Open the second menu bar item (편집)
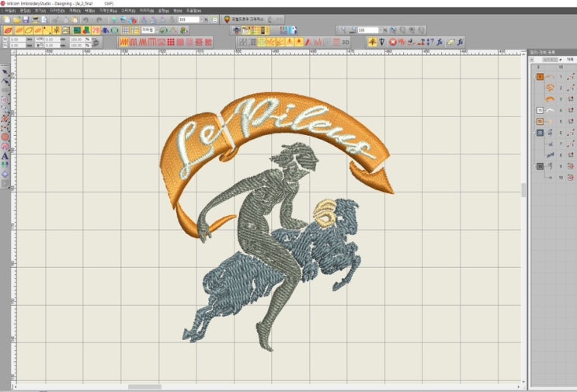This screenshot has width=577, height=392. click(x=26, y=11)
